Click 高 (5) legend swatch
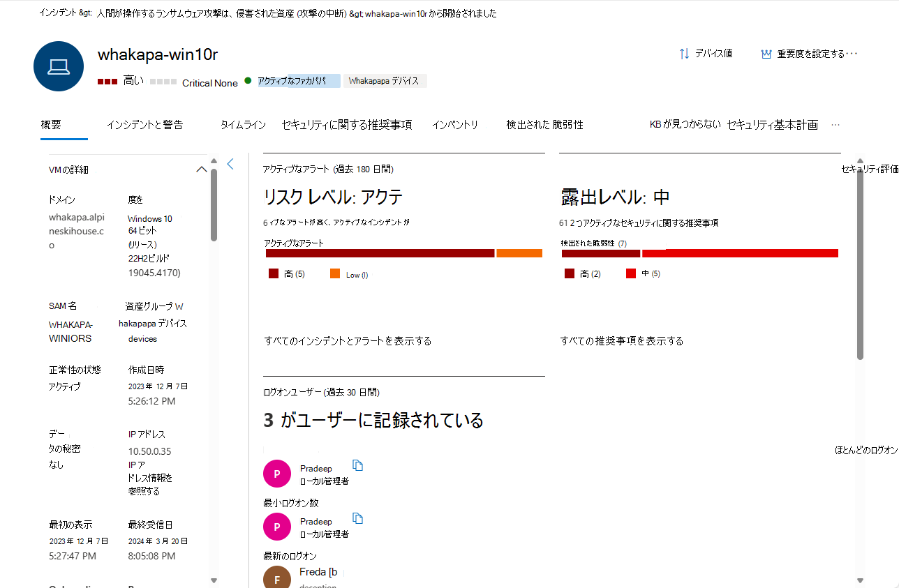This screenshot has width=899, height=588. pos(274,274)
